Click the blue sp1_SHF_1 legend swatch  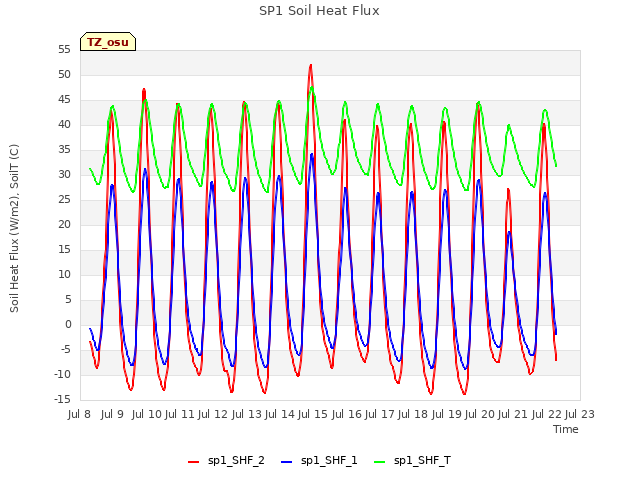(287, 462)
